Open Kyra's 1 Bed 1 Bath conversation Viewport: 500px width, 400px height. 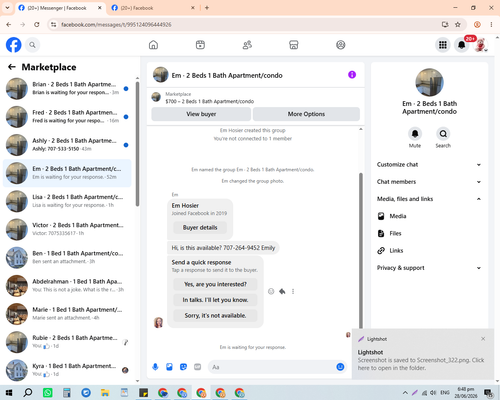tap(67, 370)
